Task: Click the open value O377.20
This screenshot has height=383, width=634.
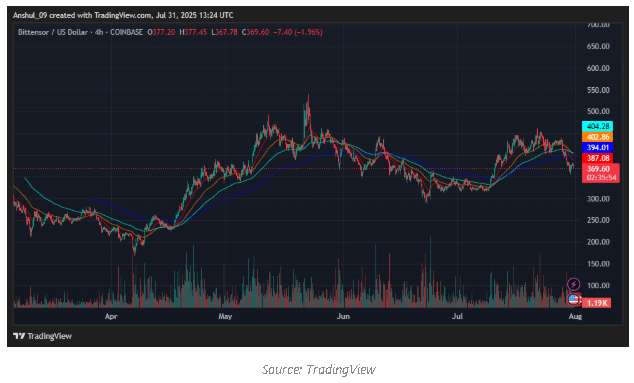Action: point(161,32)
